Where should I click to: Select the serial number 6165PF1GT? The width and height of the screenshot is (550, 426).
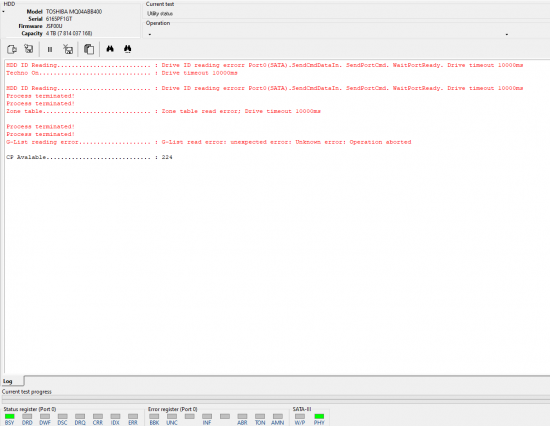59,19
